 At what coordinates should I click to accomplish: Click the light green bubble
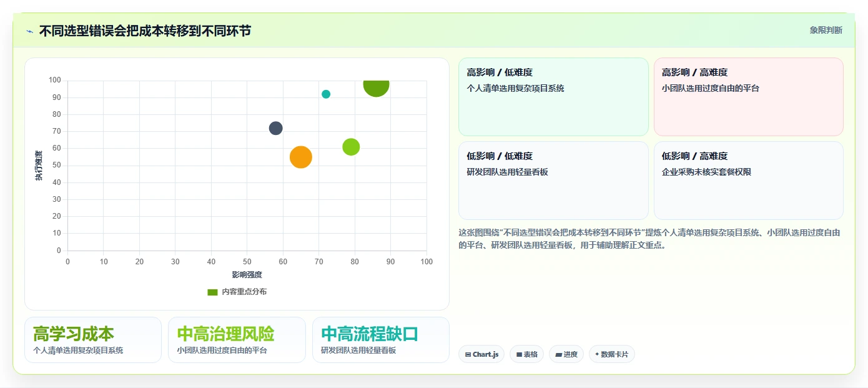pyautogui.click(x=351, y=147)
